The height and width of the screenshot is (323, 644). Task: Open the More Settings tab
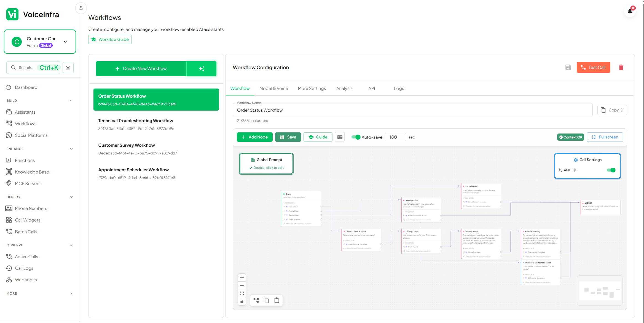tap(312, 88)
